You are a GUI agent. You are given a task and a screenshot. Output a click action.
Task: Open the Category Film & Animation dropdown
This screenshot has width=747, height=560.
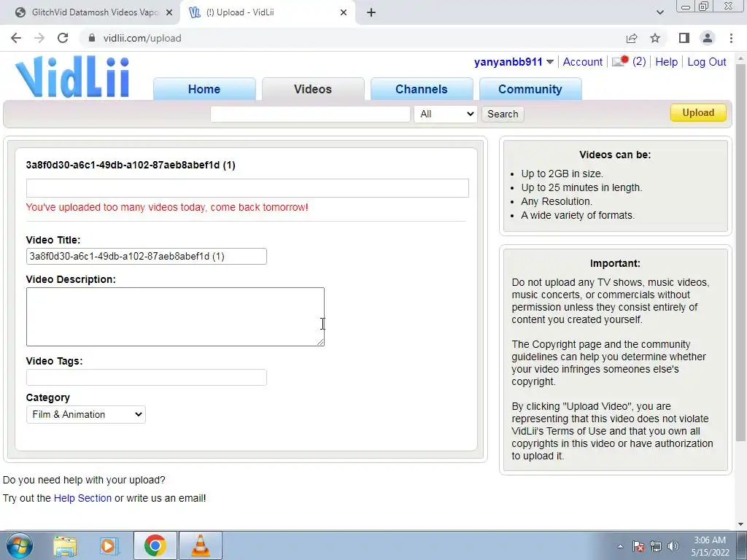(x=86, y=414)
